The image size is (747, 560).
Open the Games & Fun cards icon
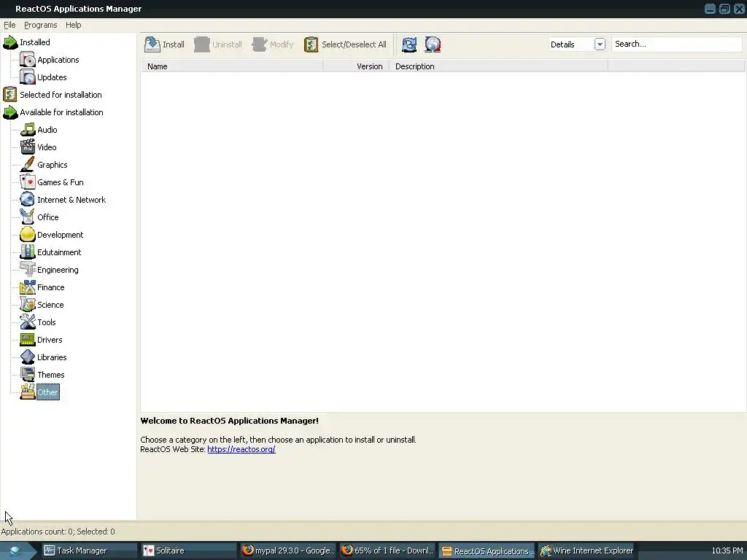28,182
